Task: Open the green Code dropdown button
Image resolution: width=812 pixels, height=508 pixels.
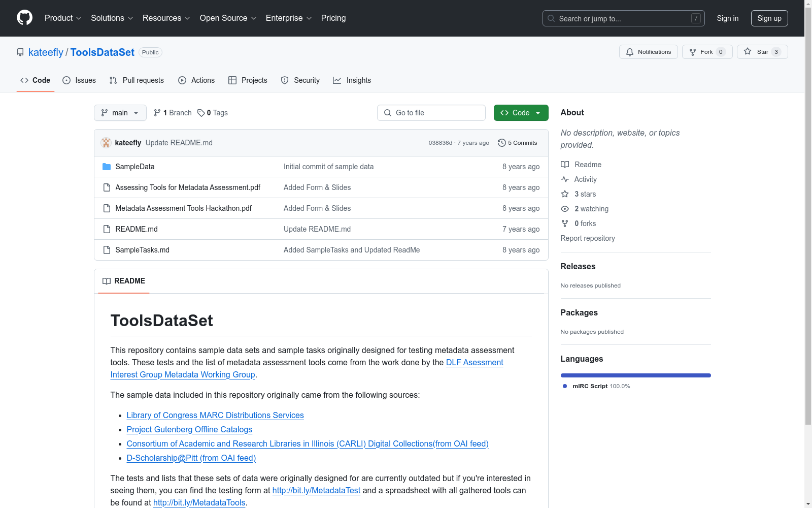Action: [x=521, y=113]
